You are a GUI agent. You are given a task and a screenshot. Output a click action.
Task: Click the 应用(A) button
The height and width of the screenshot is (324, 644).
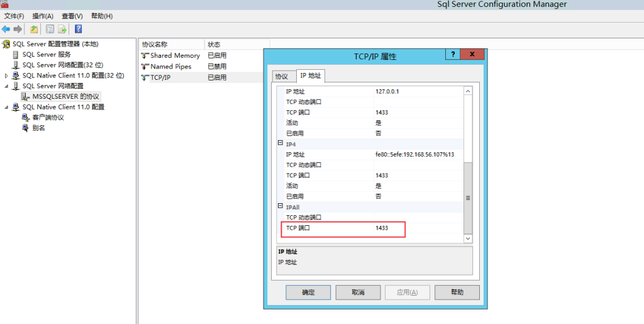[x=407, y=293]
